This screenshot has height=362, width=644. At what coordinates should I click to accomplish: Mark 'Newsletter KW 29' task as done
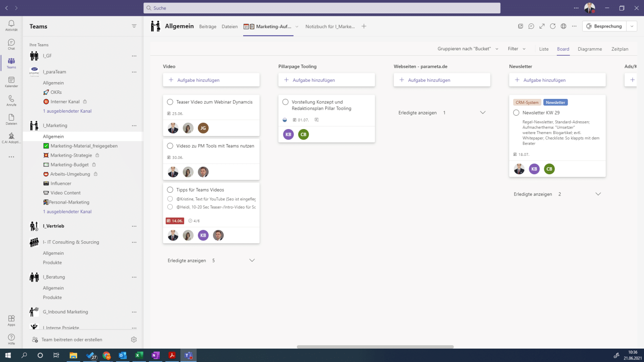pos(516,112)
